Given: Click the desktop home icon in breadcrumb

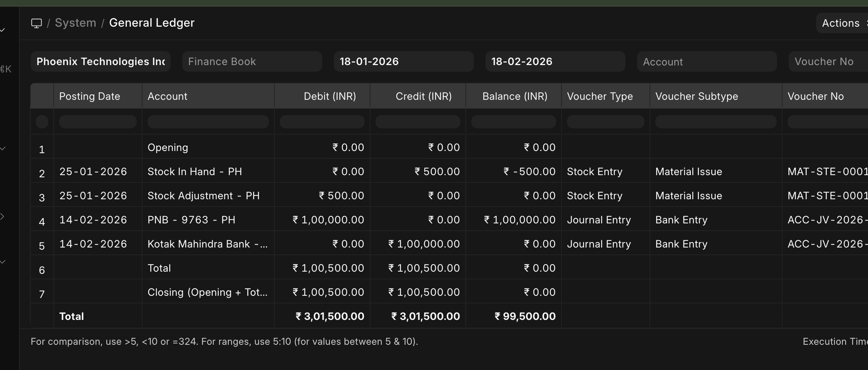Looking at the screenshot, I should [37, 23].
